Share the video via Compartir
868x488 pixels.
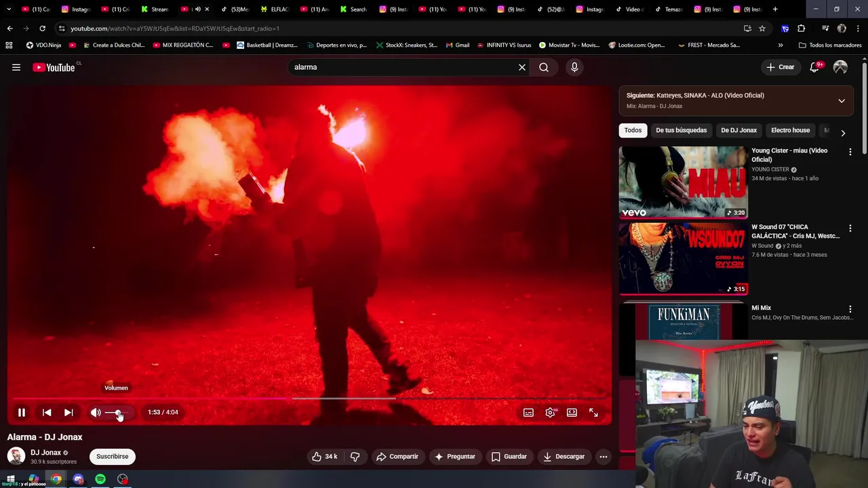[397, 457]
